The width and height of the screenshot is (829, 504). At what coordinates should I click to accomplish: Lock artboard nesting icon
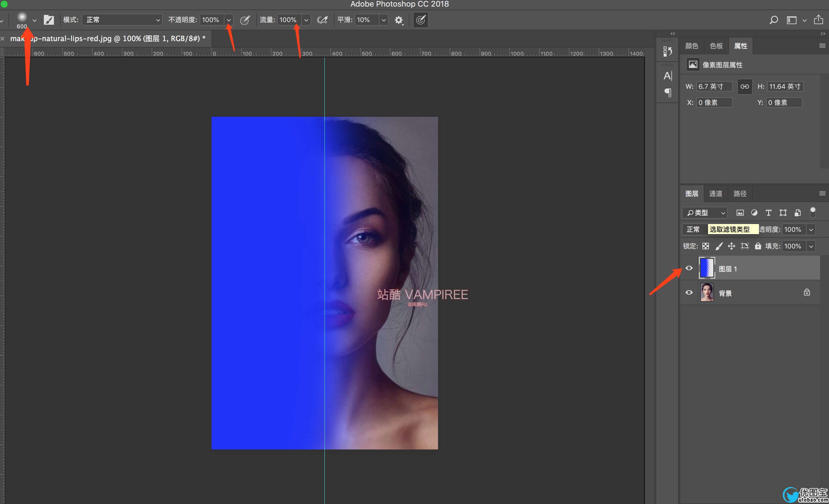click(x=745, y=246)
